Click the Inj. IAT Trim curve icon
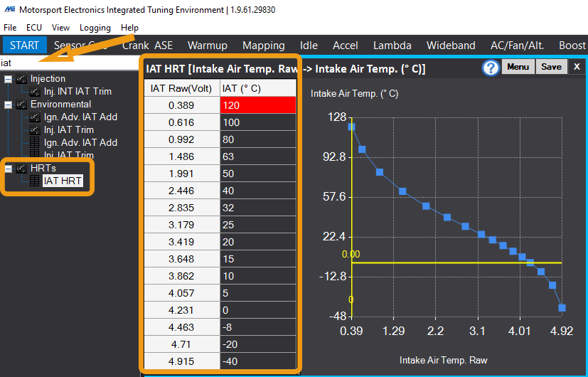Viewport: 588px width, 377px height. click(35, 129)
